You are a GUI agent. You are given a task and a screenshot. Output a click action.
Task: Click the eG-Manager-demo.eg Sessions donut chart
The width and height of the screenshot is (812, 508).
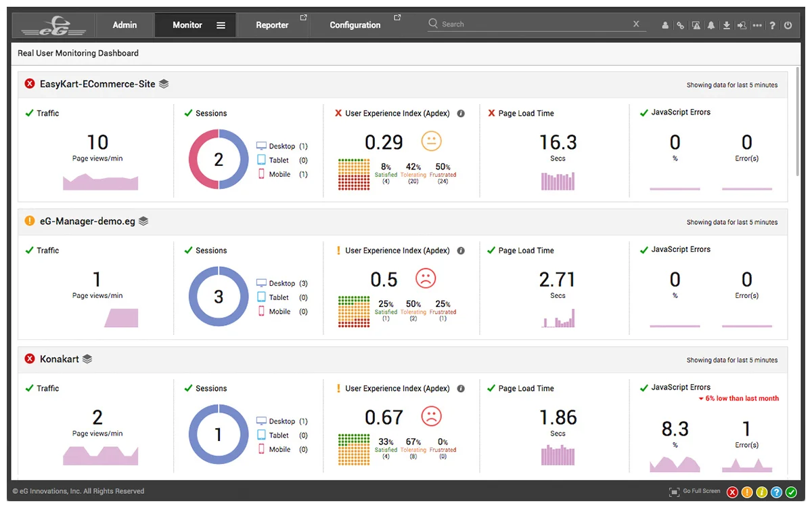pyautogui.click(x=219, y=297)
